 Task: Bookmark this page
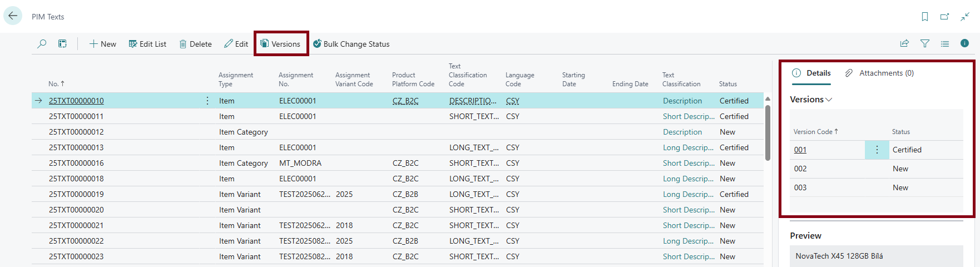click(x=925, y=17)
